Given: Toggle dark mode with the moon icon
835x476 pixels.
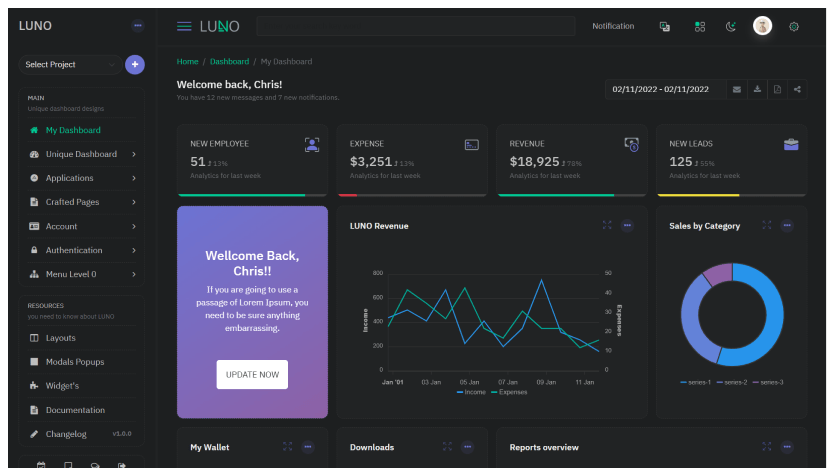Looking at the screenshot, I should pyautogui.click(x=730, y=26).
